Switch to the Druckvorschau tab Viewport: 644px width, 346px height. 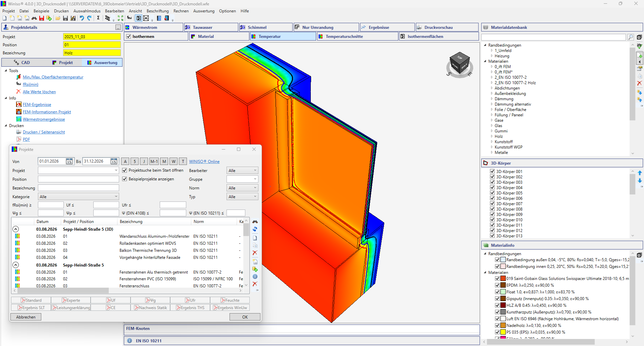[x=447, y=27]
